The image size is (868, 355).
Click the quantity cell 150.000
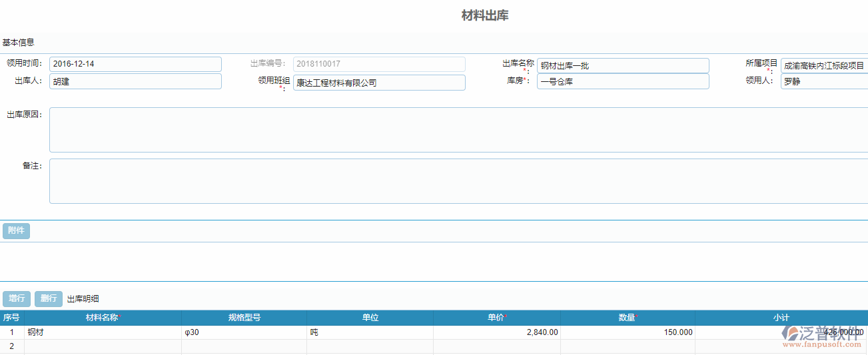pyautogui.click(x=627, y=332)
